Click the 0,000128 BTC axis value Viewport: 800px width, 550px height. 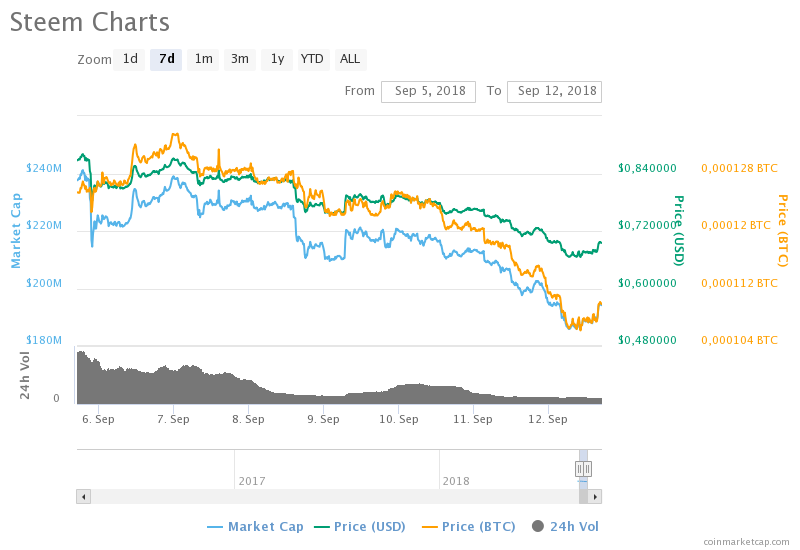tap(739, 168)
